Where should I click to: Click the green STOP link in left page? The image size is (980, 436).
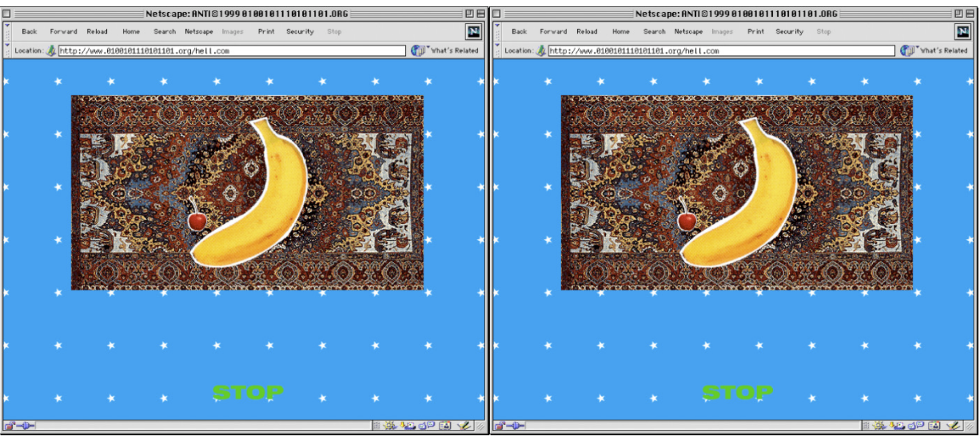[248, 392]
